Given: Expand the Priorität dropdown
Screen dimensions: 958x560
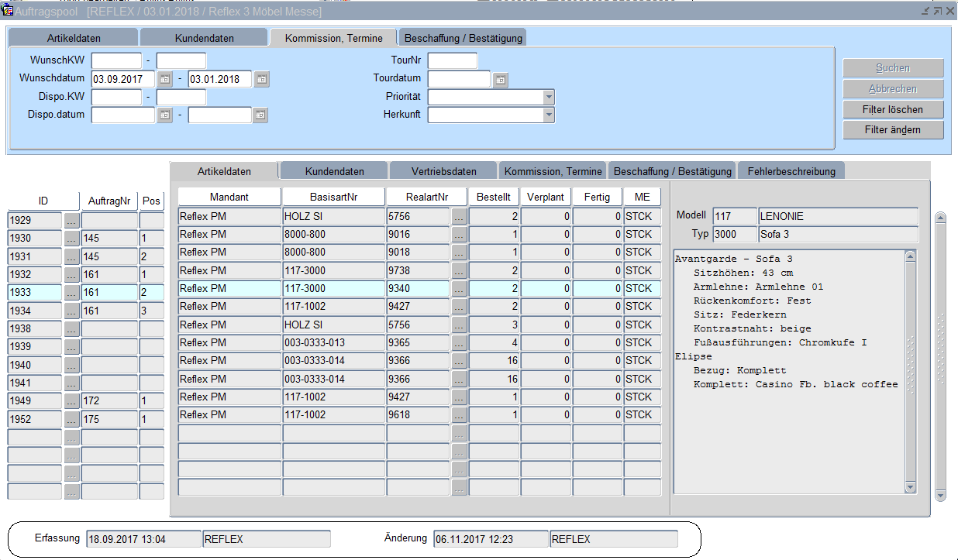Looking at the screenshot, I should pos(549,97).
